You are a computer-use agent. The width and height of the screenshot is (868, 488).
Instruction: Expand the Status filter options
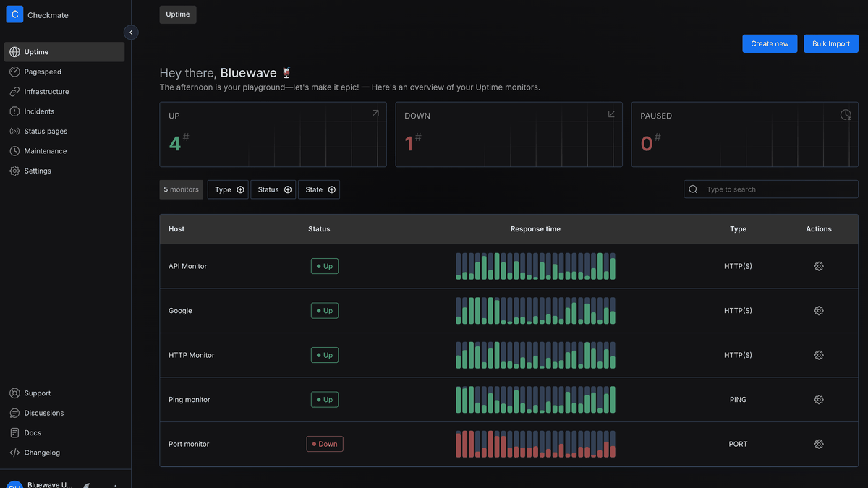[273, 189]
